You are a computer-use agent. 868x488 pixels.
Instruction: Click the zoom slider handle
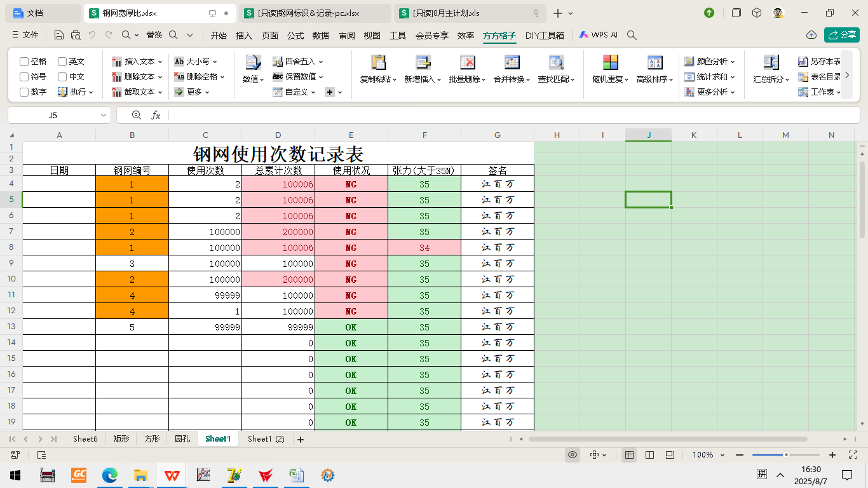coord(786,455)
